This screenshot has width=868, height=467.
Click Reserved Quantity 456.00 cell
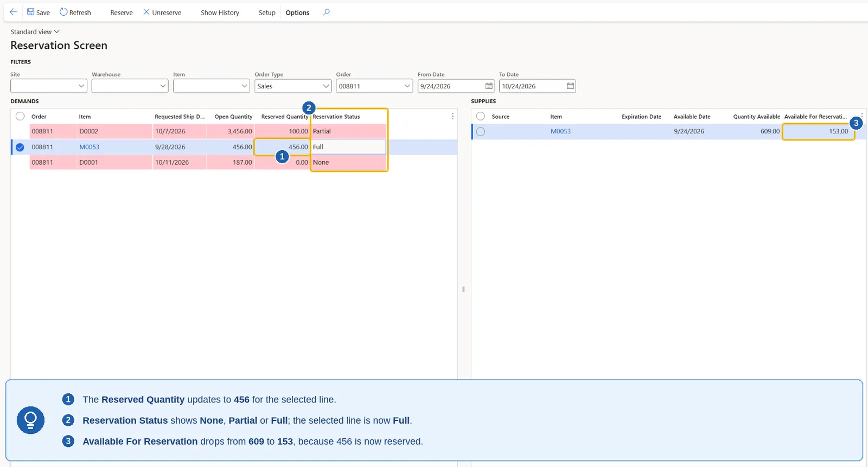click(282, 147)
